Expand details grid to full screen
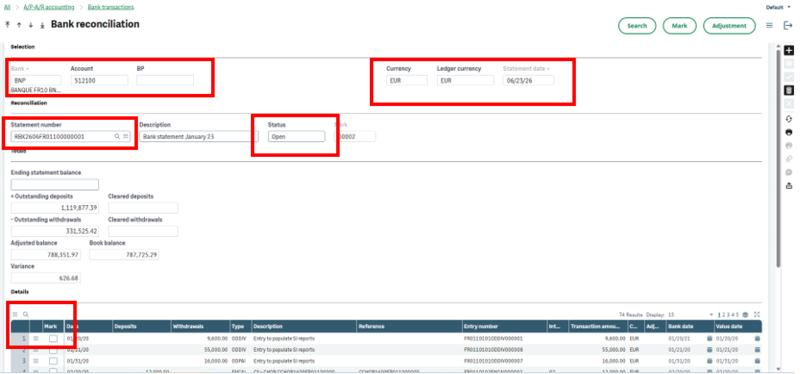This screenshot has width=800, height=374. click(x=757, y=314)
